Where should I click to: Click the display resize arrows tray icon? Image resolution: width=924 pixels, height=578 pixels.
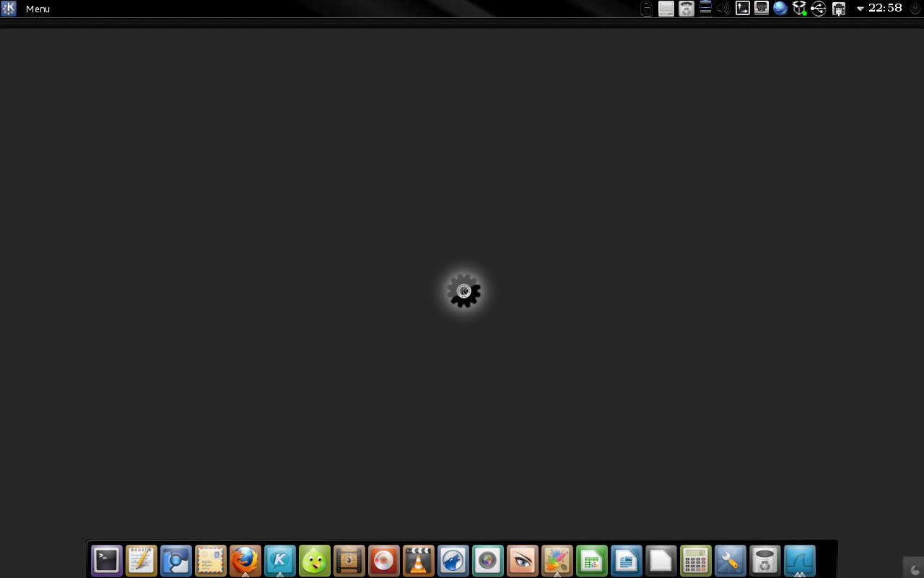click(743, 9)
